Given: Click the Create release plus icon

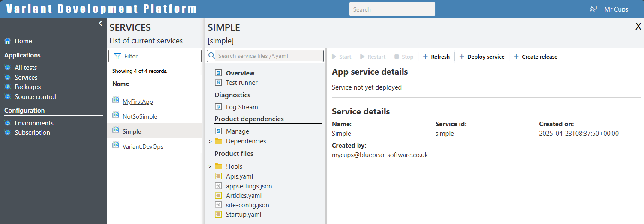Looking at the screenshot, I should pos(516,57).
